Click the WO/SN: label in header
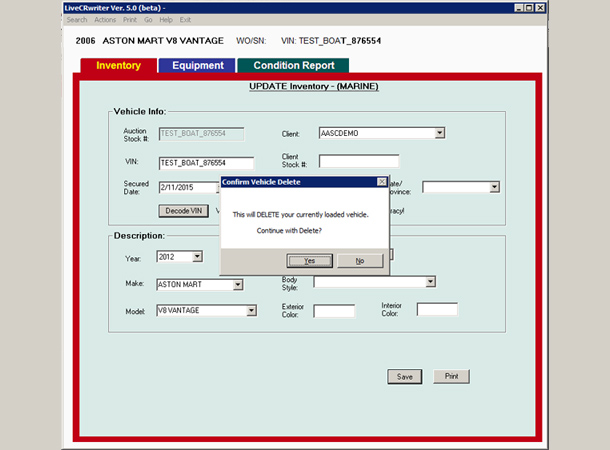This screenshot has height=450, width=610. coord(251,41)
